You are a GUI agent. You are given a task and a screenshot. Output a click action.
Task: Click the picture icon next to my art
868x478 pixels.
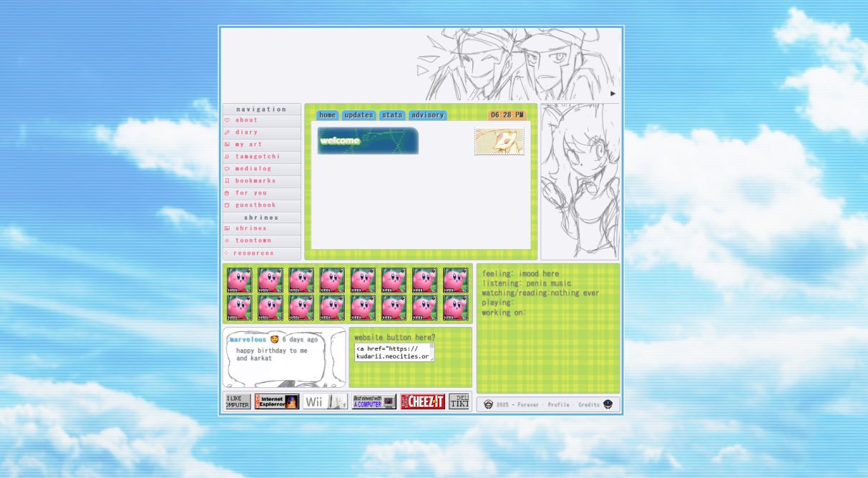point(227,145)
